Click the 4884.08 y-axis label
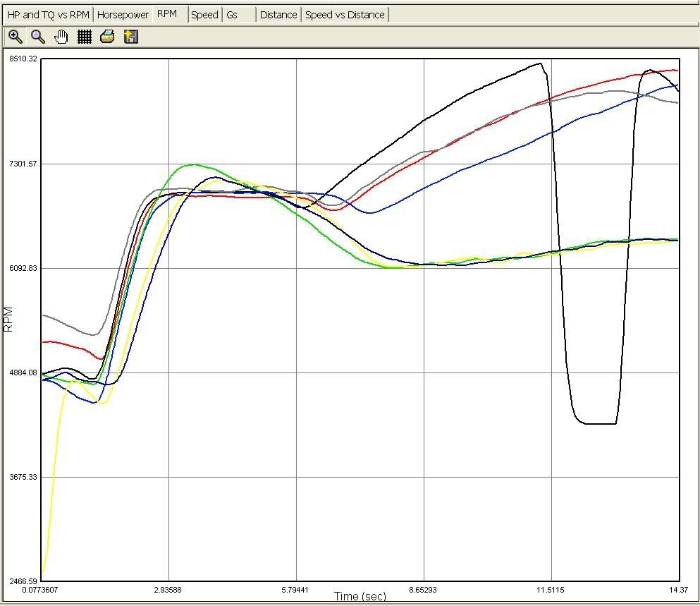The height and width of the screenshot is (606, 700). click(x=23, y=372)
